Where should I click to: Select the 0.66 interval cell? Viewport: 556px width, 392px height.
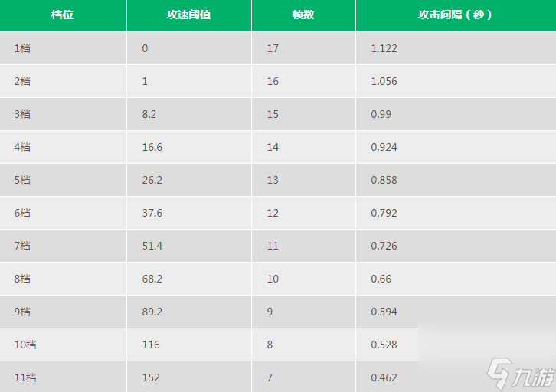381,279
